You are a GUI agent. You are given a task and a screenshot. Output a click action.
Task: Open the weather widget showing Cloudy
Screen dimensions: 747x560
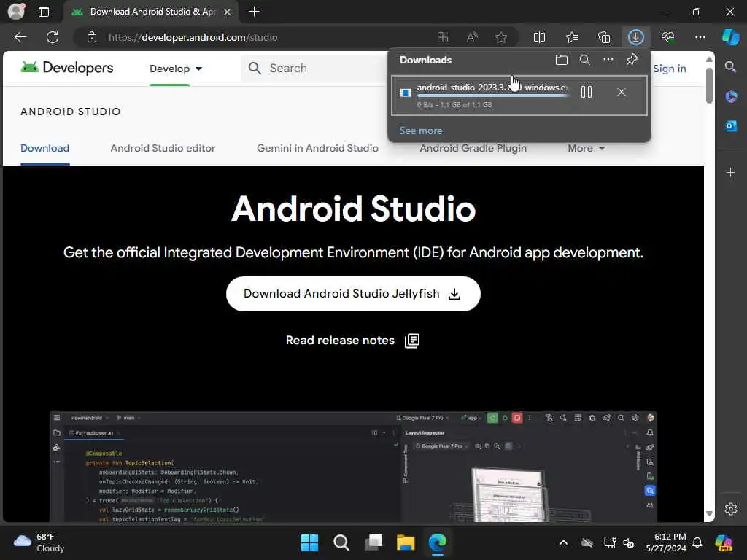(39, 542)
